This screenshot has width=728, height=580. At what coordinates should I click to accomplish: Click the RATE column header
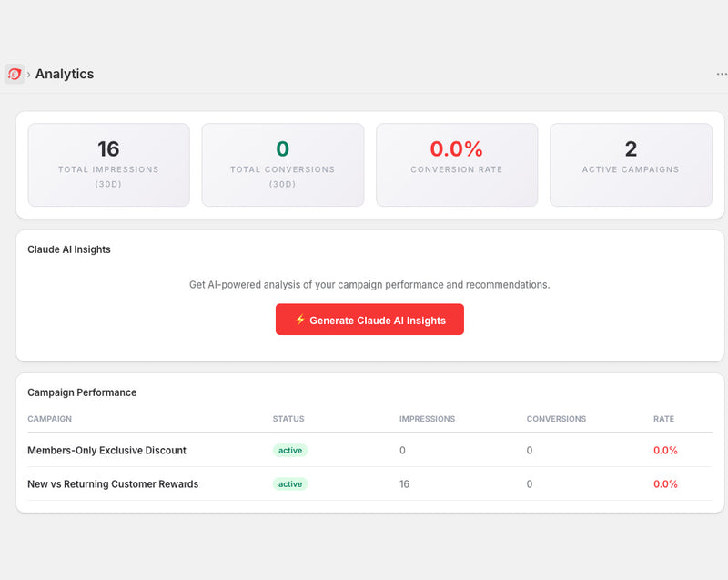[664, 419]
